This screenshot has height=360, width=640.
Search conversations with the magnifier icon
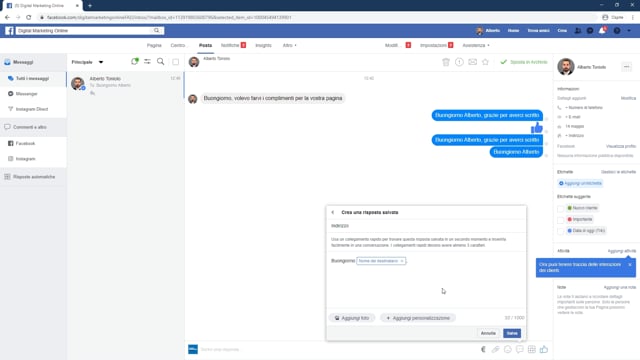click(160, 62)
